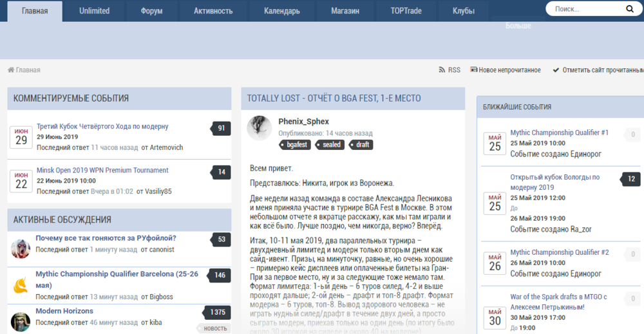Open the Форум tab
This screenshot has height=334, width=644.
tap(152, 11)
